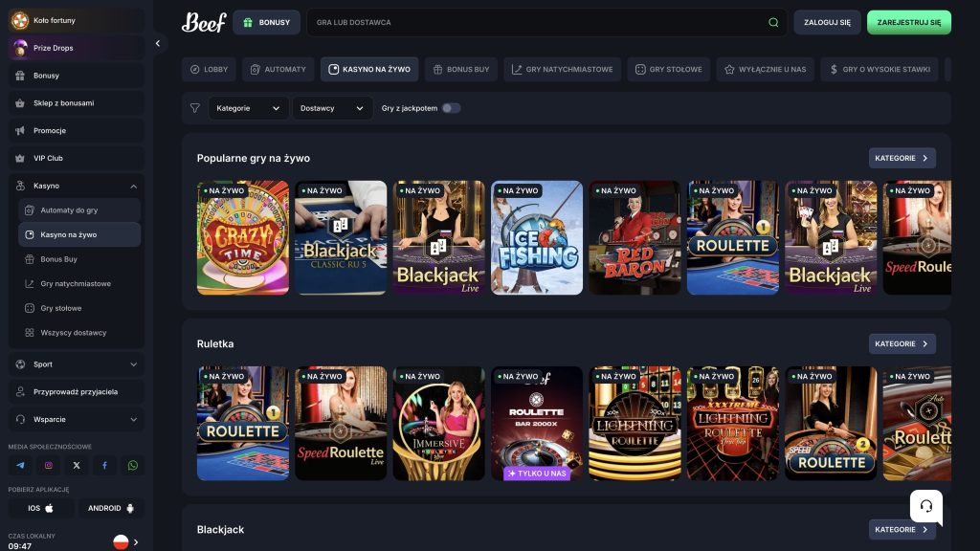This screenshot has width=980, height=551.
Task: Open the Telegram social media icon
Action: click(20, 466)
